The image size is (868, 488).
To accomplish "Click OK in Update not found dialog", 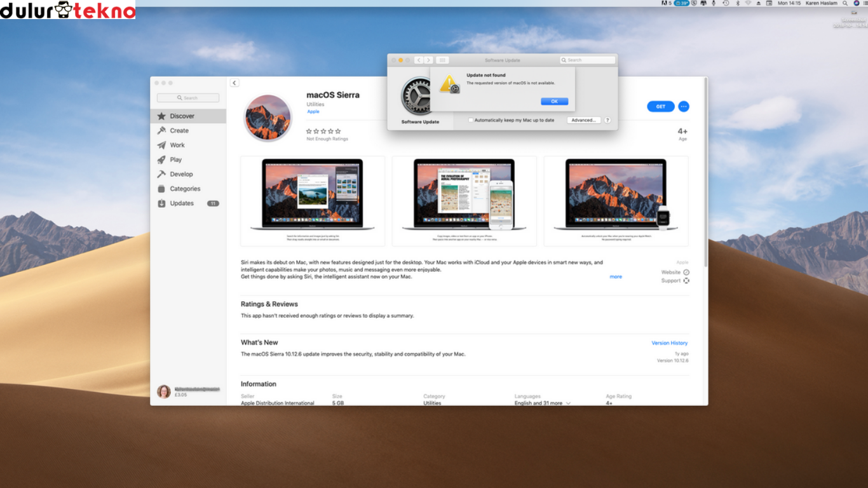I will coord(555,102).
